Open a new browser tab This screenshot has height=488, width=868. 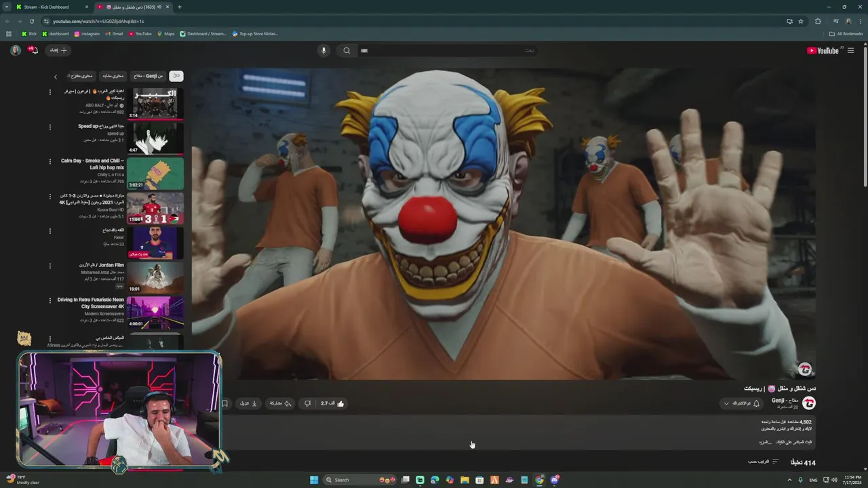pyautogui.click(x=179, y=7)
